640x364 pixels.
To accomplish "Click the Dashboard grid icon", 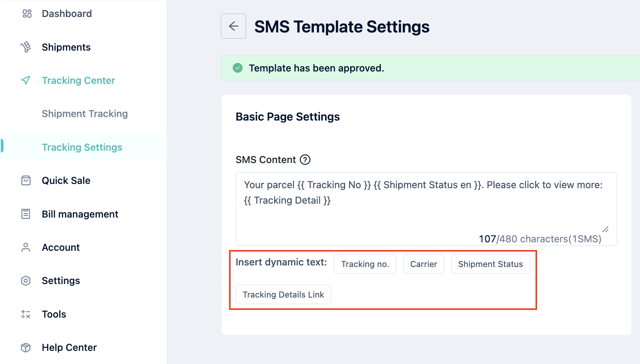I will (27, 14).
